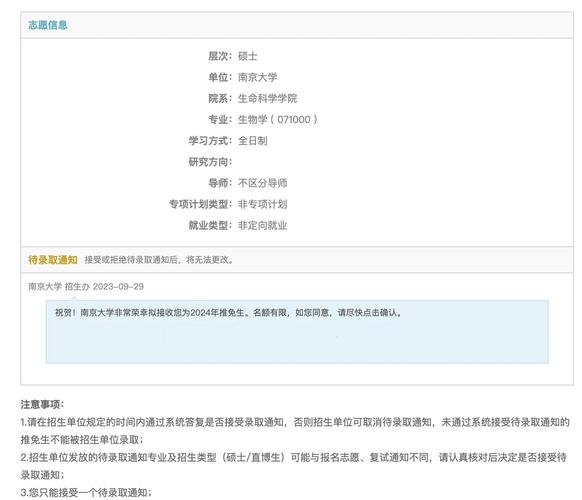Viewport: 582px width, 500px height.
Task: Click note 1 starting 请在招生单位规定的时间内
Action: tap(295, 431)
